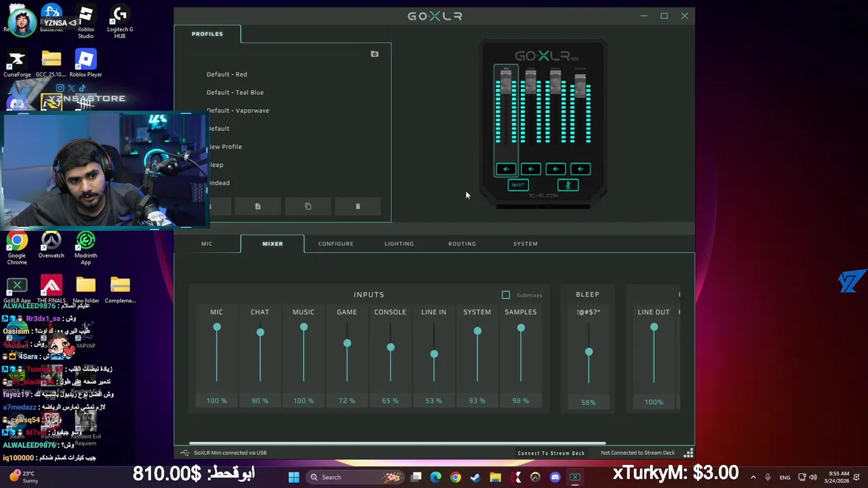Click the SAMPLES volume slider handle
Image resolution: width=868 pixels, height=488 pixels.
point(521,328)
